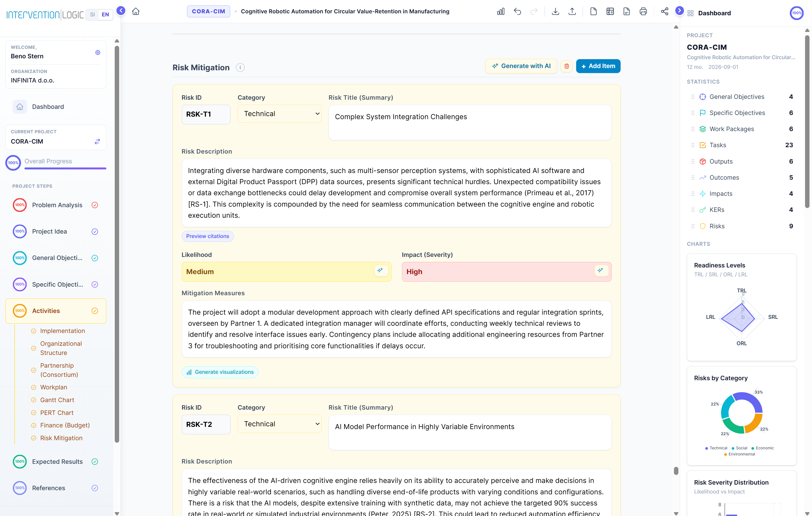This screenshot has width=812, height=516.
Task: Click the KERs statistic row
Action: point(741,210)
